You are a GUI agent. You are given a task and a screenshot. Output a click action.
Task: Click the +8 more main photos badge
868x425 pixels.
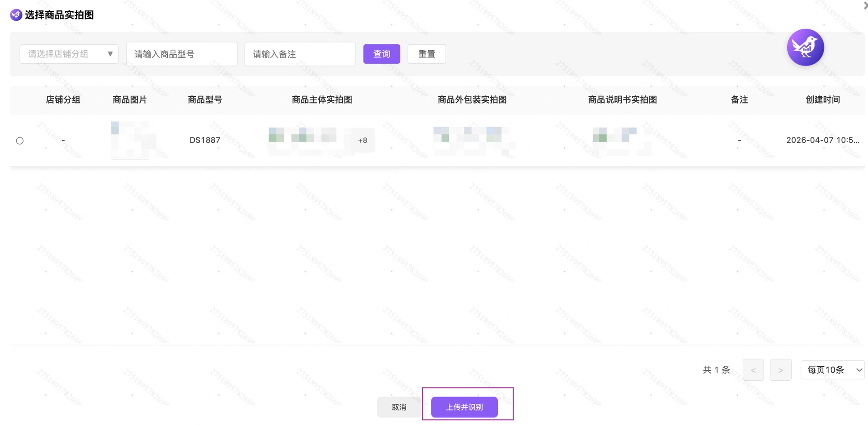tap(363, 140)
